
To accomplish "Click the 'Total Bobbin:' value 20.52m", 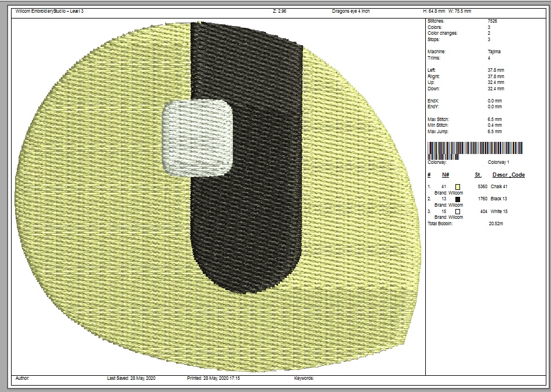I will click(496, 224).
